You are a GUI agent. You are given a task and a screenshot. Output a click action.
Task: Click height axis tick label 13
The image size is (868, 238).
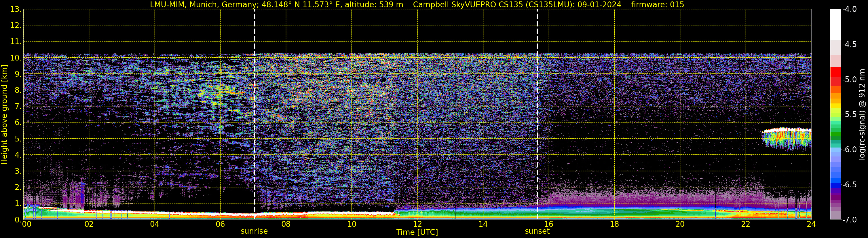(x=15, y=9)
